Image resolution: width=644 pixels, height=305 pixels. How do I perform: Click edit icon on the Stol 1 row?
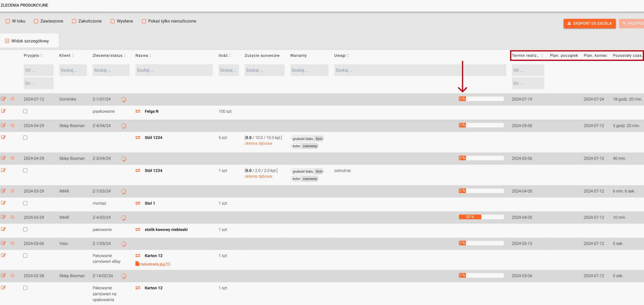[3, 203]
